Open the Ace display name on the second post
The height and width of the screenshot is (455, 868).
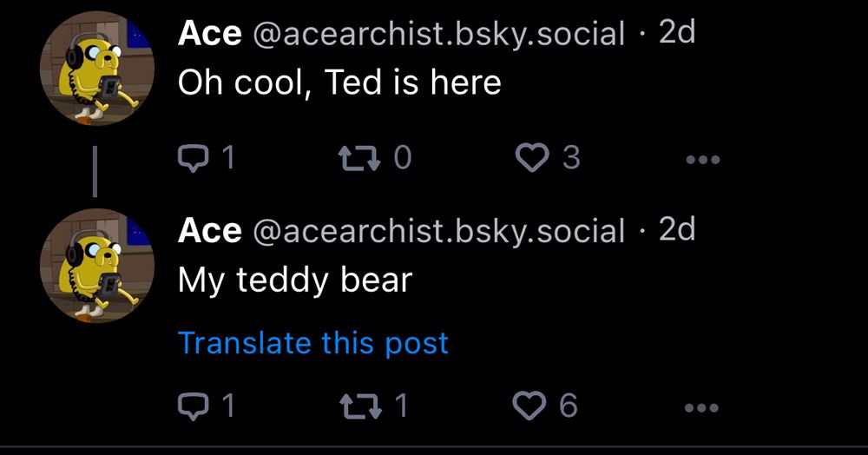click(x=209, y=230)
